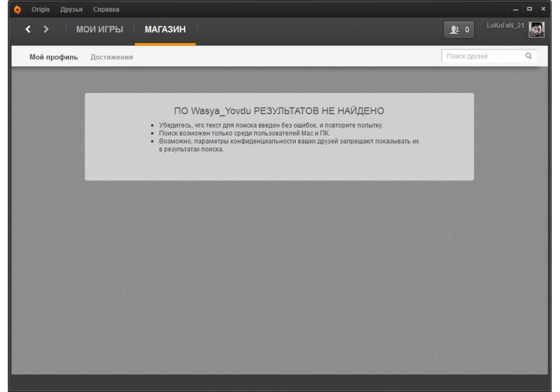Switch to the МОИ ИГРЫ tab

[x=100, y=29]
